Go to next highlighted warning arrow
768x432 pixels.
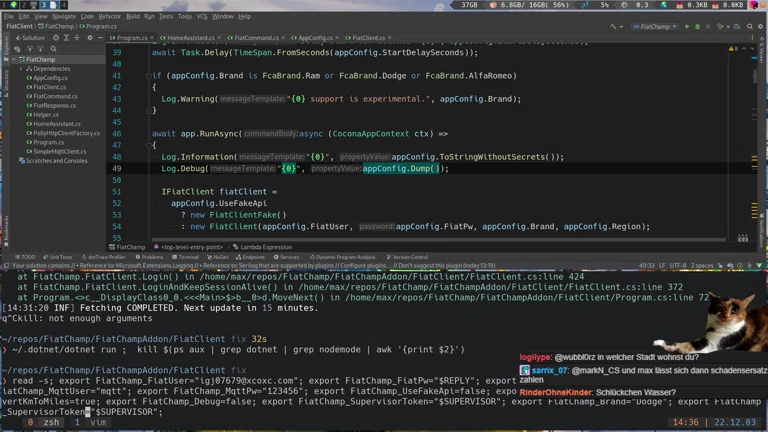753,48
